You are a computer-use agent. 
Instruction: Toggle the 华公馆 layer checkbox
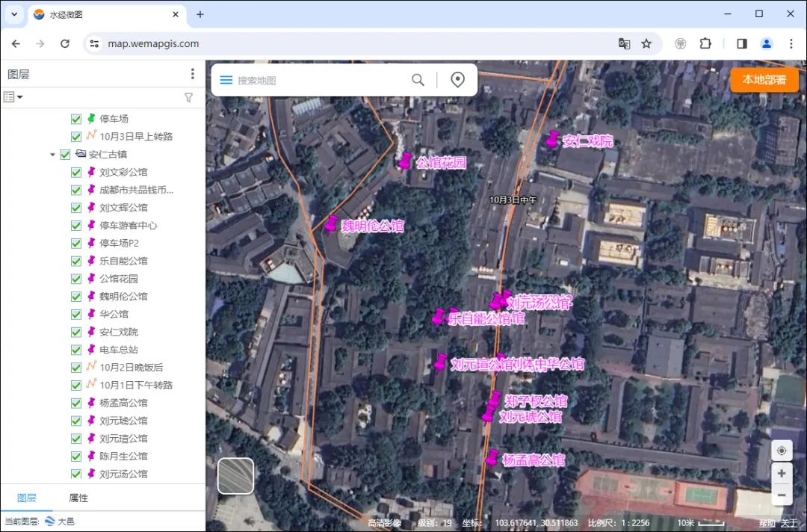[76, 315]
